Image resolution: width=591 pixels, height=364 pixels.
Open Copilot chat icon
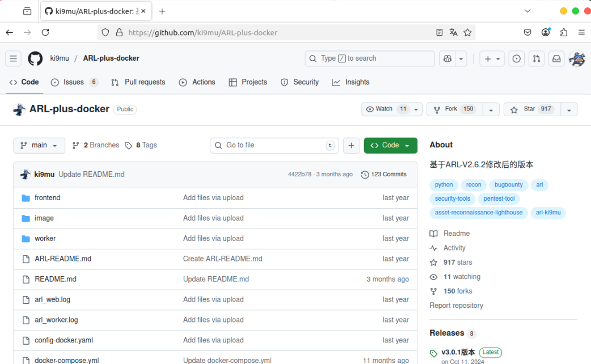click(x=448, y=58)
